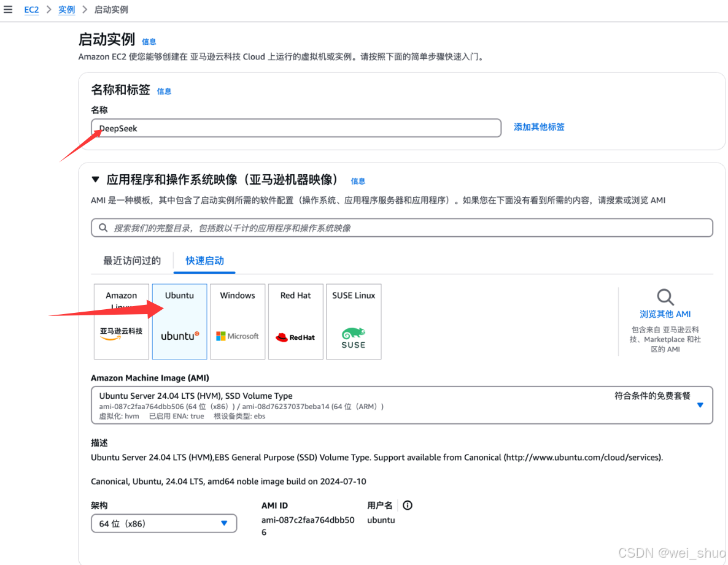Open 浏览其他 AMI link

click(665, 314)
